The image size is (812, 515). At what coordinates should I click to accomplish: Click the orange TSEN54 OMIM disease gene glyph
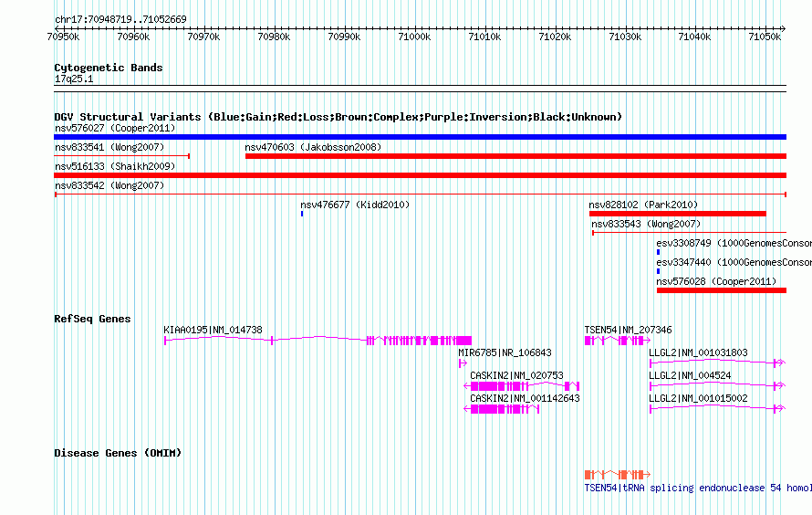pos(618,475)
